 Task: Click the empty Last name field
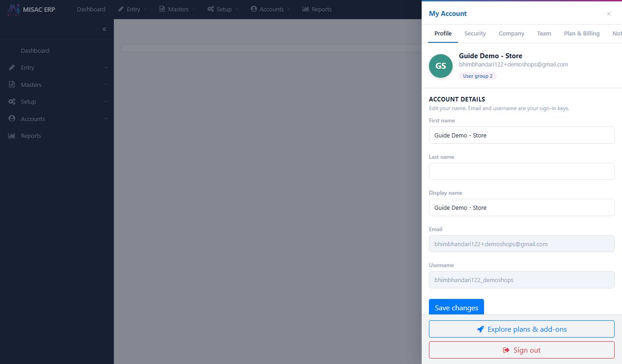[522, 172]
